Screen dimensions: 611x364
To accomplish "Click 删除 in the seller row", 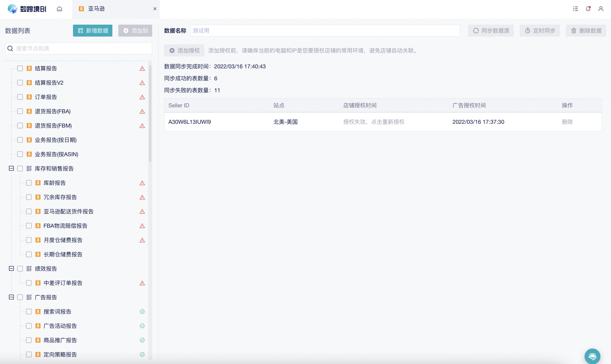I will (x=567, y=122).
